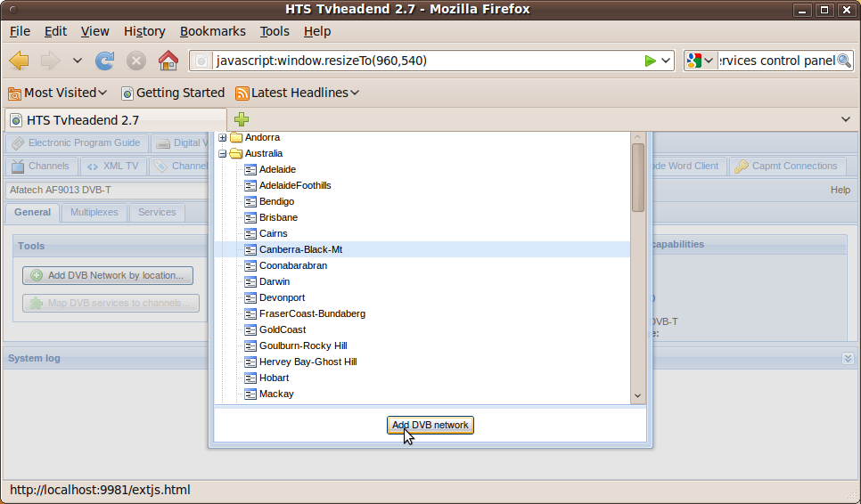The image size is (861, 504).
Task: Open a new tab with the plus icon
Action: click(242, 119)
